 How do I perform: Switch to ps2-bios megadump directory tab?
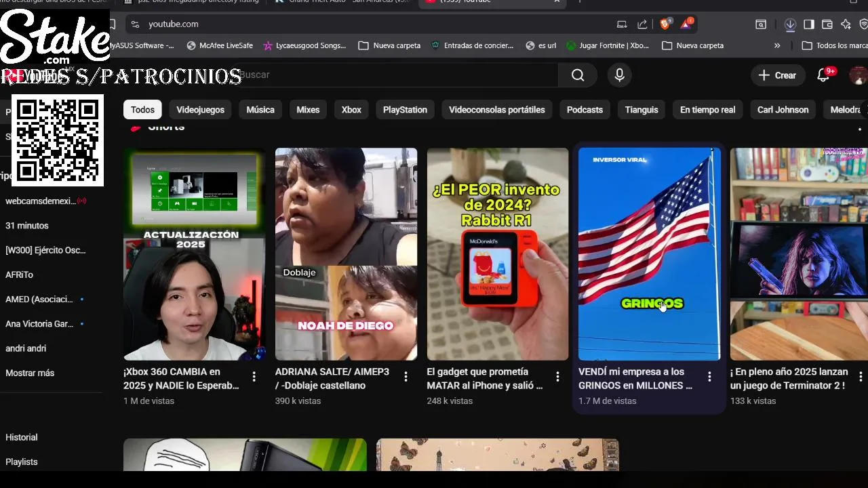coord(191,2)
